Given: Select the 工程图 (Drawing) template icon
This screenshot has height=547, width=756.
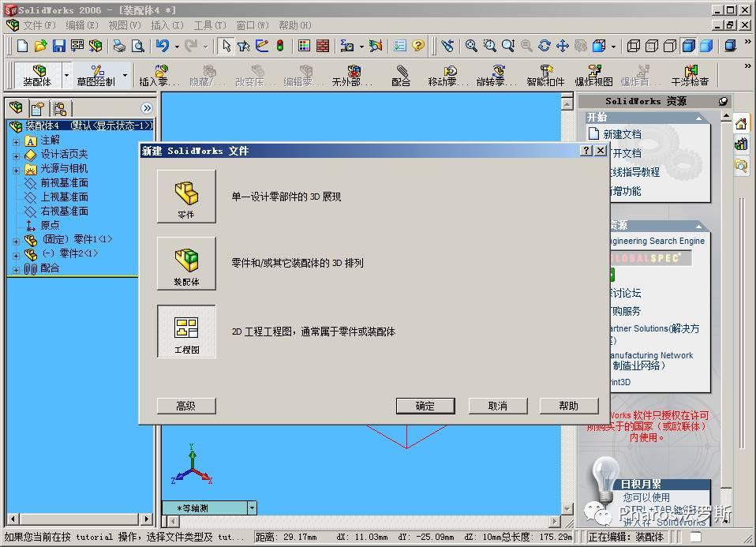Looking at the screenshot, I should click(186, 329).
